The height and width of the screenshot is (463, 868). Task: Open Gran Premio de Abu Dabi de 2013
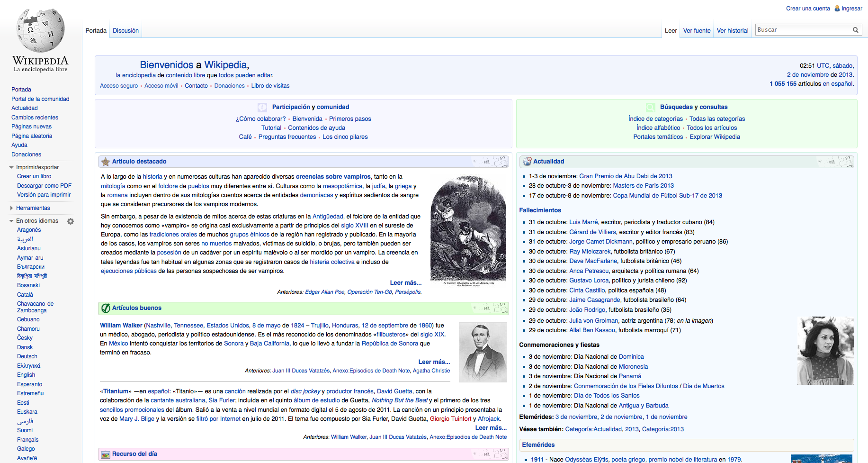[626, 176]
